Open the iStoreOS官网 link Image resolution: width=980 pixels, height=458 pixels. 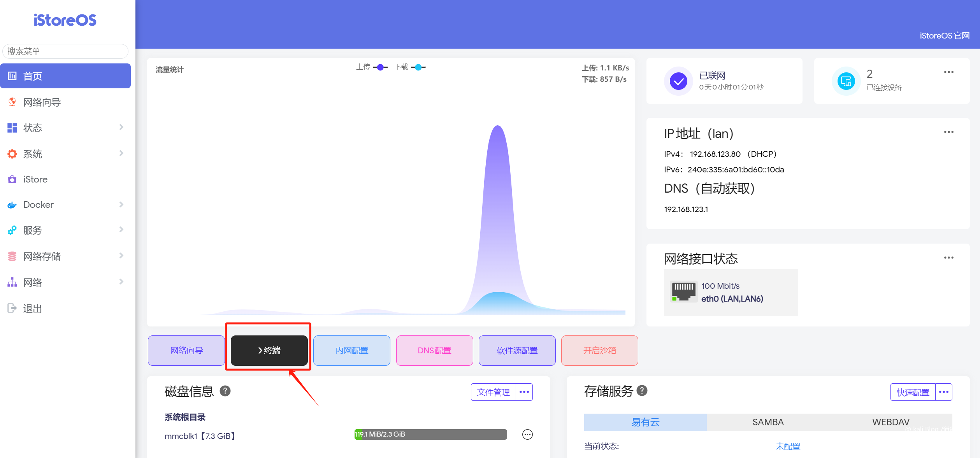[945, 36]
